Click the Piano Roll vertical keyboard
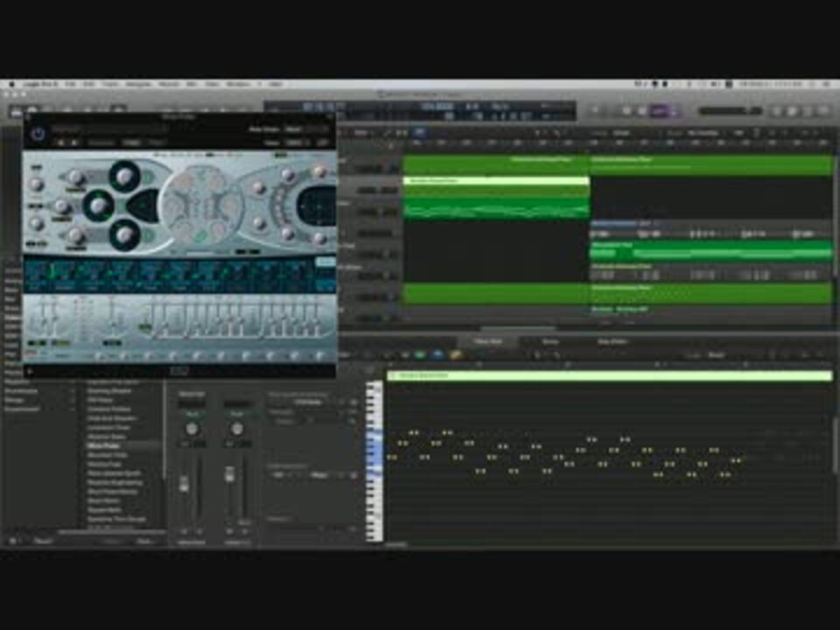 click(374, 461)
